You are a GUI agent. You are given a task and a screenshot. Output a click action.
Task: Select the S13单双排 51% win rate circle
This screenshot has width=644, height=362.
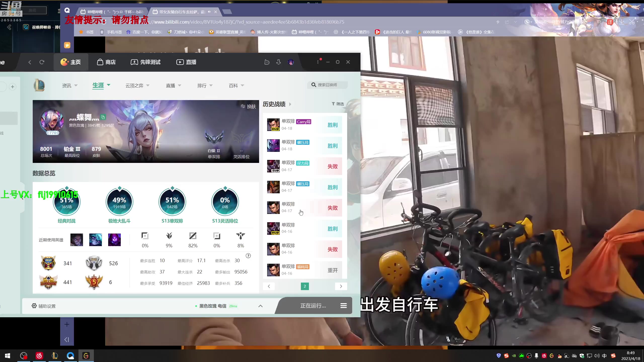[x=172, y=202]
